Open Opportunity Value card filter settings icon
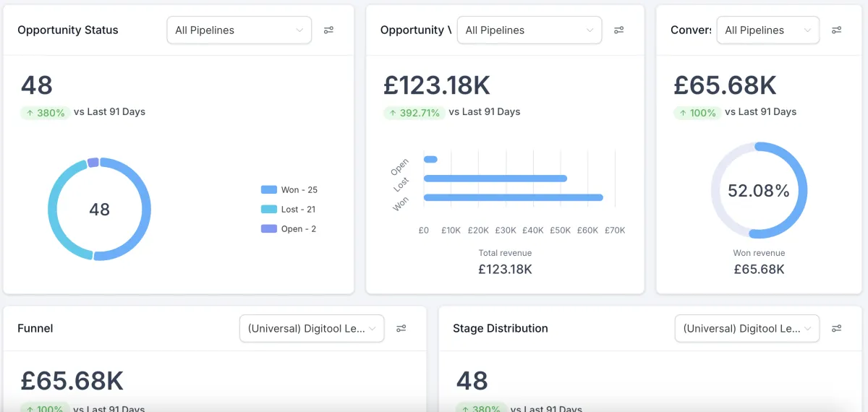Viewport: 868px width, 412px height. point(618,30)
